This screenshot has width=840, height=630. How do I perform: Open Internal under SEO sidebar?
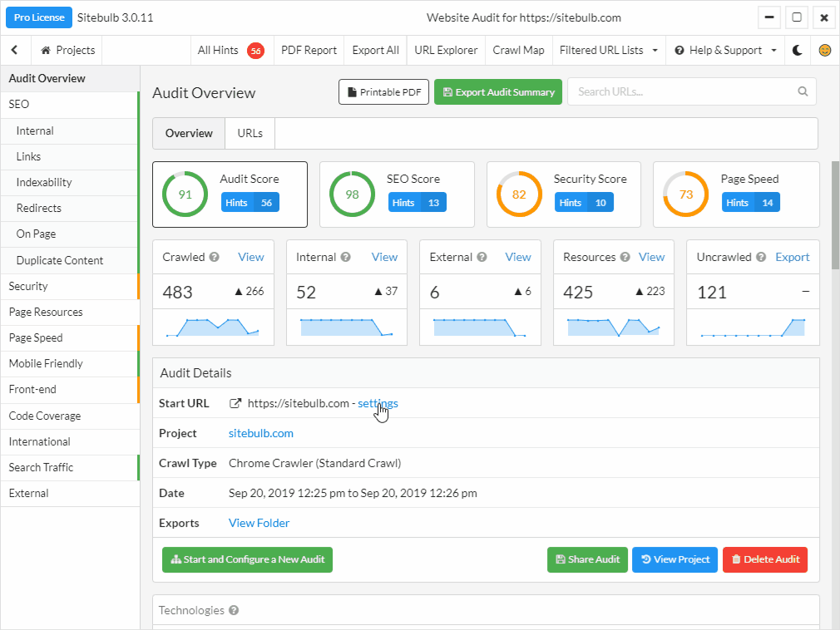[x=70, y=131]
